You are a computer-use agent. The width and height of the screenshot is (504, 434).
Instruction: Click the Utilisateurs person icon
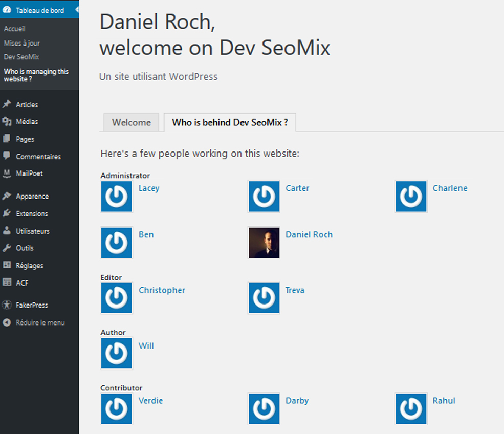(x=7, y=231)
